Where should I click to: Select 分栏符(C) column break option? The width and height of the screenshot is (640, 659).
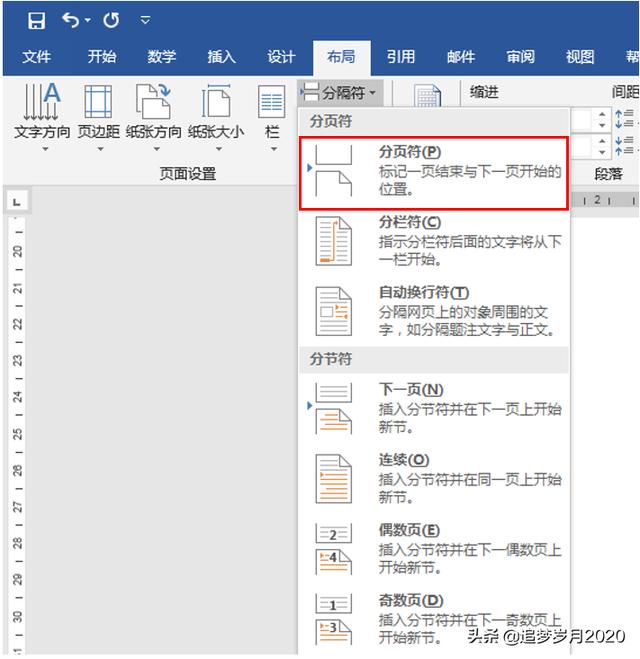click(x=434, y=241)
